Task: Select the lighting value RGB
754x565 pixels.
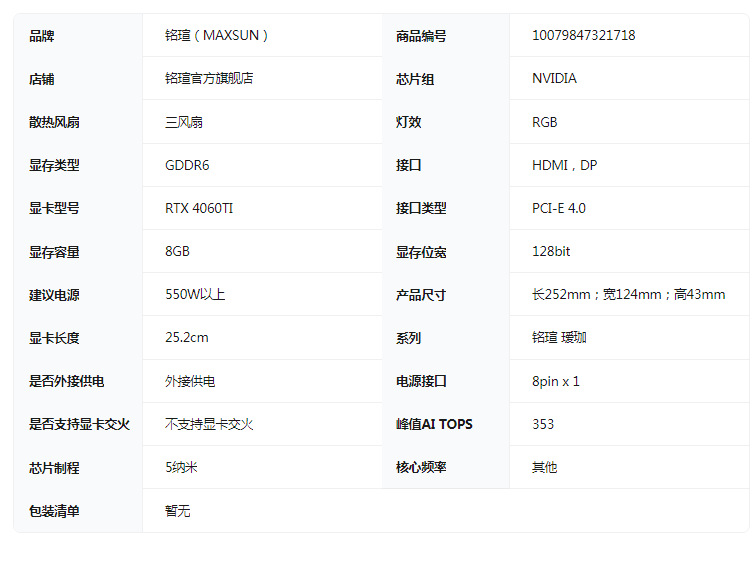Action: 544,122
